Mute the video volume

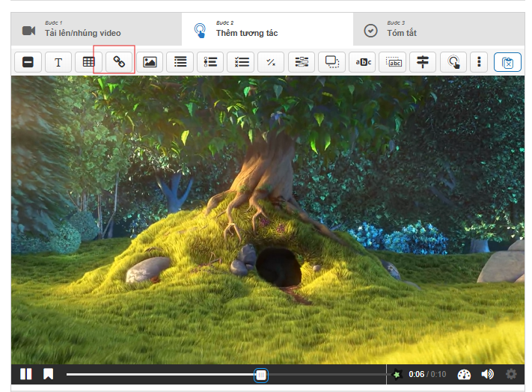[487, 375]
